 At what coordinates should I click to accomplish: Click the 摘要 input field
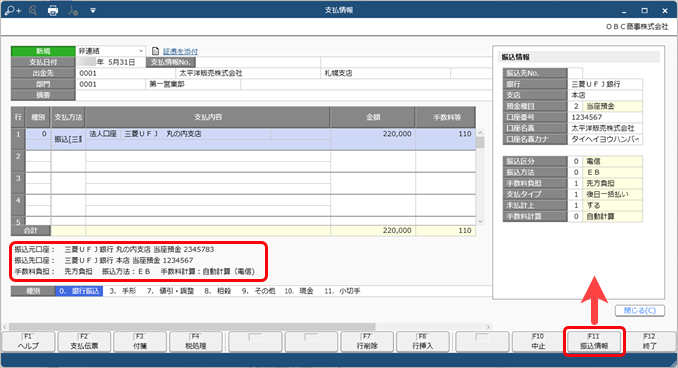pos(284,95)
